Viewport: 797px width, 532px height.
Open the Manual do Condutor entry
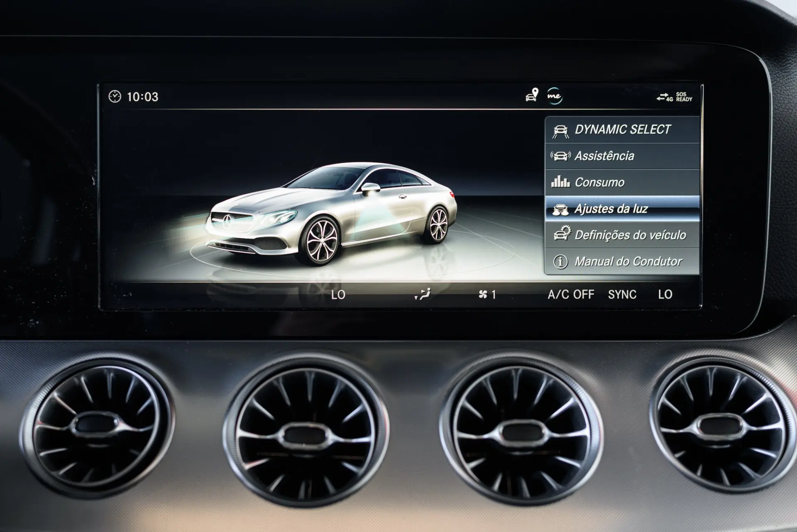pos(622,261)
